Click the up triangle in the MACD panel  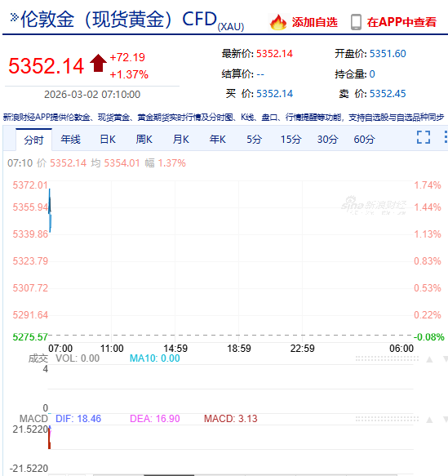(429, 420)
